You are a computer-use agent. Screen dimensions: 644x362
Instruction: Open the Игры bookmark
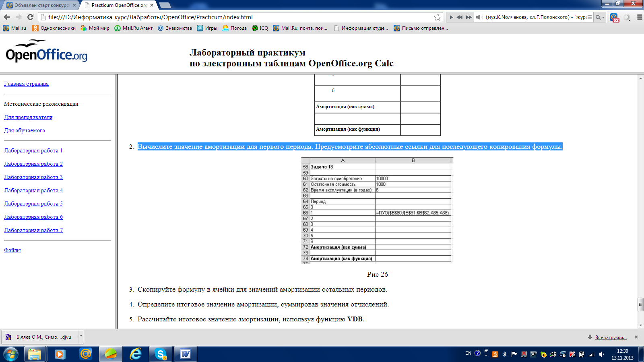pyautogui.click(x=207, y=28)
